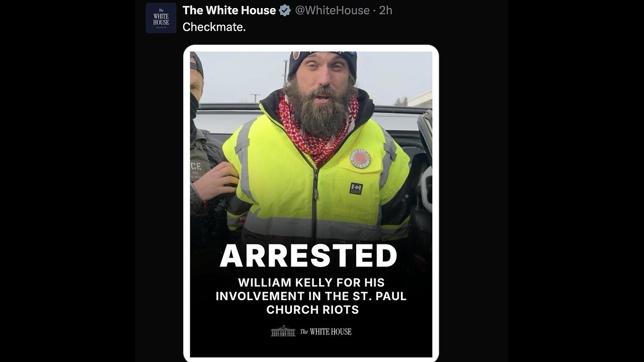Image resolution: width=644 pixels, height=362 pixels.
Task: Click the blue verified checkmark badge
Action: click(x=285, y=10)
